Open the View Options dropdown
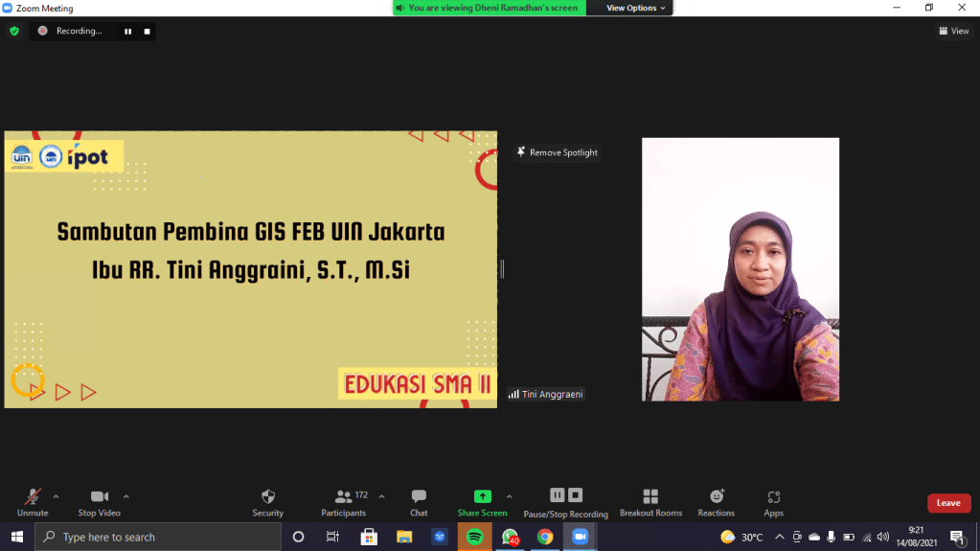Viewport: 980px width, 551px height. tap(636, 8)
